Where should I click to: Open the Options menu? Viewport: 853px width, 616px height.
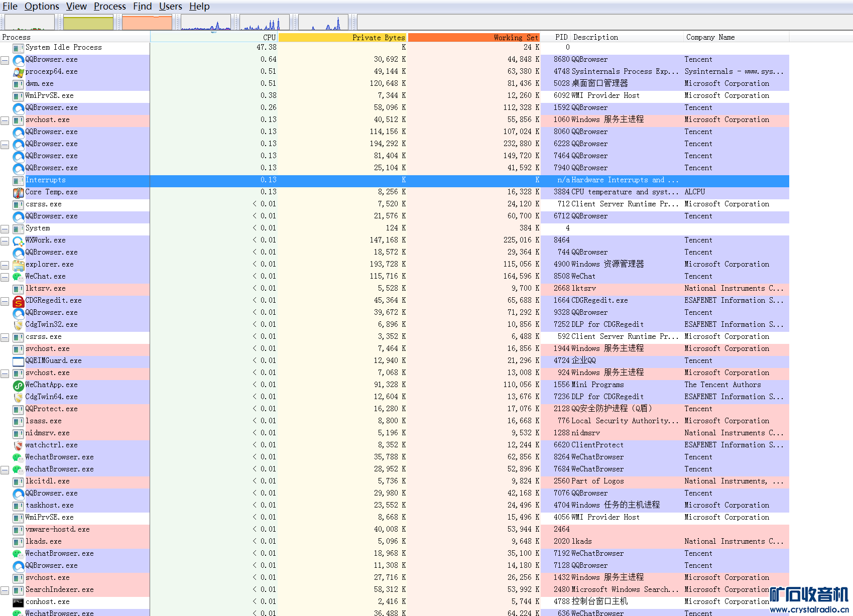(x=42, y=7)
